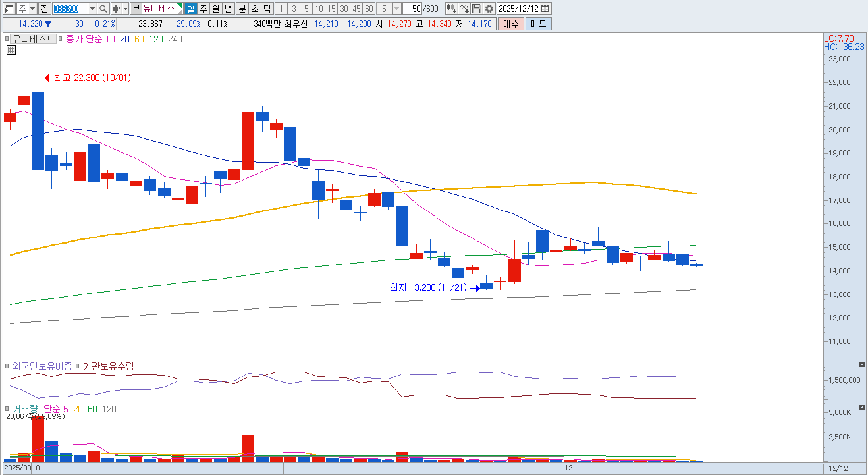
Task: Click the speaker sound icon
Action: [116, 9]
